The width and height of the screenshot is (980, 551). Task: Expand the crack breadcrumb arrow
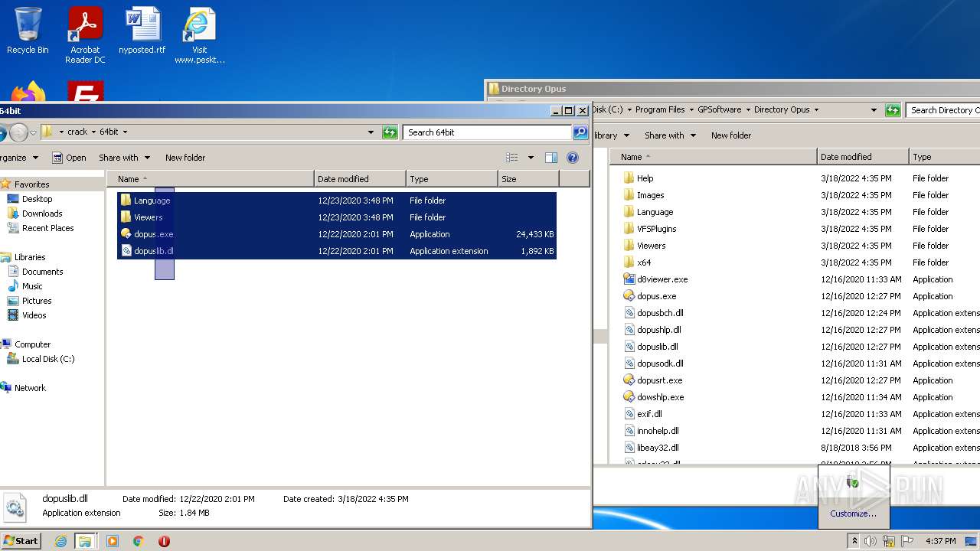click(x=94, y=132)
